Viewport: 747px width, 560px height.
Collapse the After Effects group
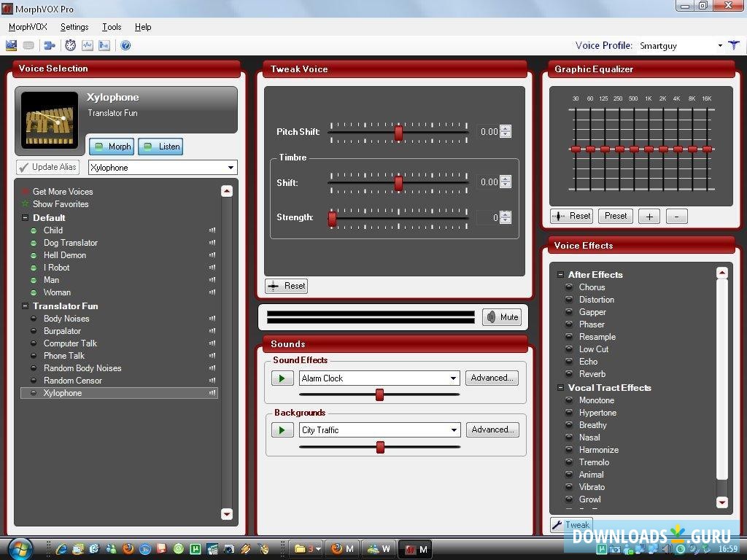pos(560,275)
